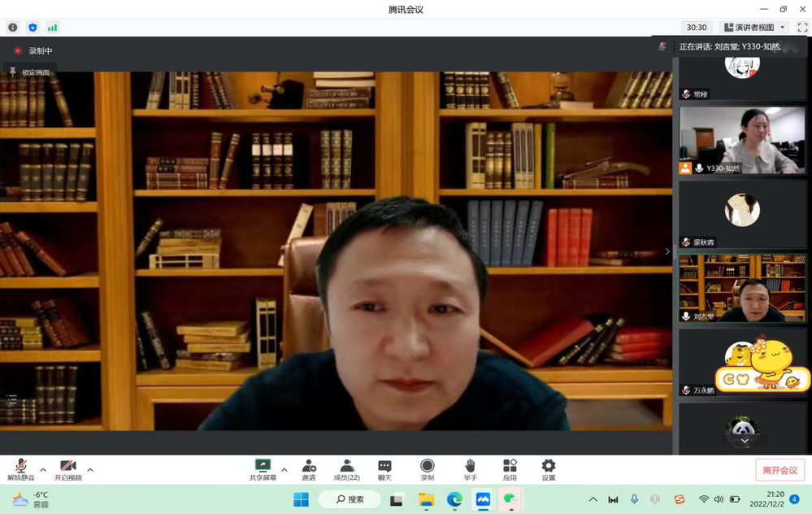Open the Members (成员) list

click(x=347, y=468)
